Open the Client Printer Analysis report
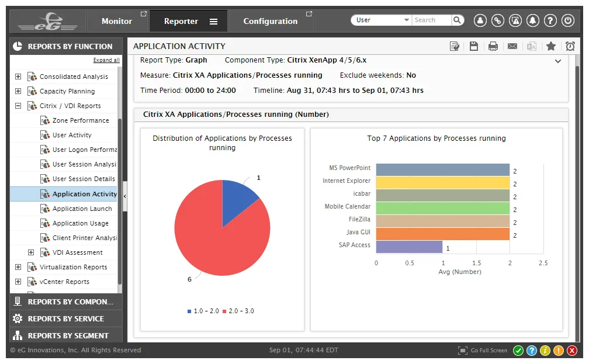 (x=85, y=238)
